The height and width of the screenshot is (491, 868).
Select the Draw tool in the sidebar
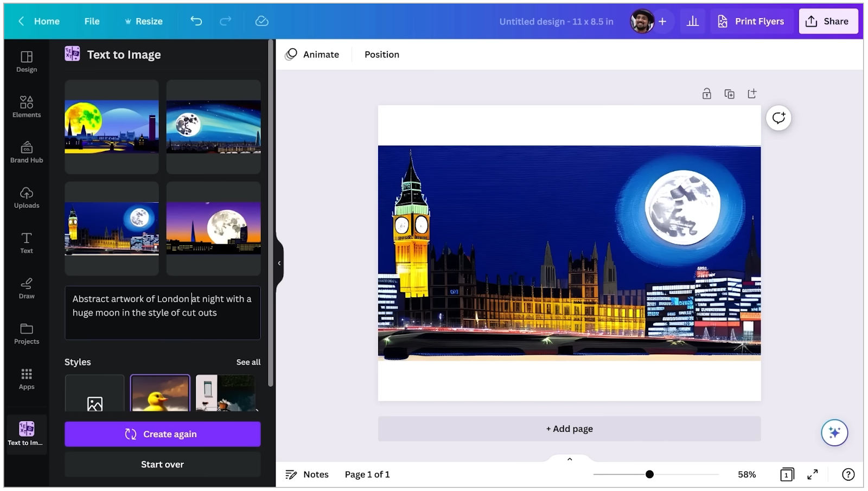point(26,288)
